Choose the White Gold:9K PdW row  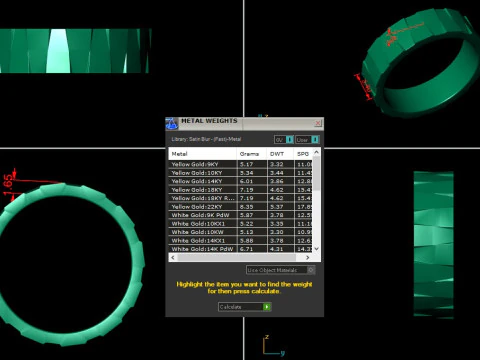click(x=241, y=215)
